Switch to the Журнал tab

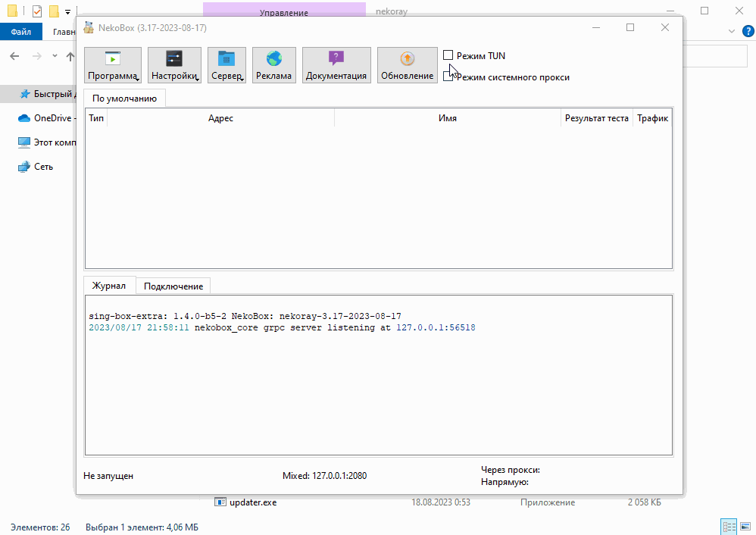109,286
